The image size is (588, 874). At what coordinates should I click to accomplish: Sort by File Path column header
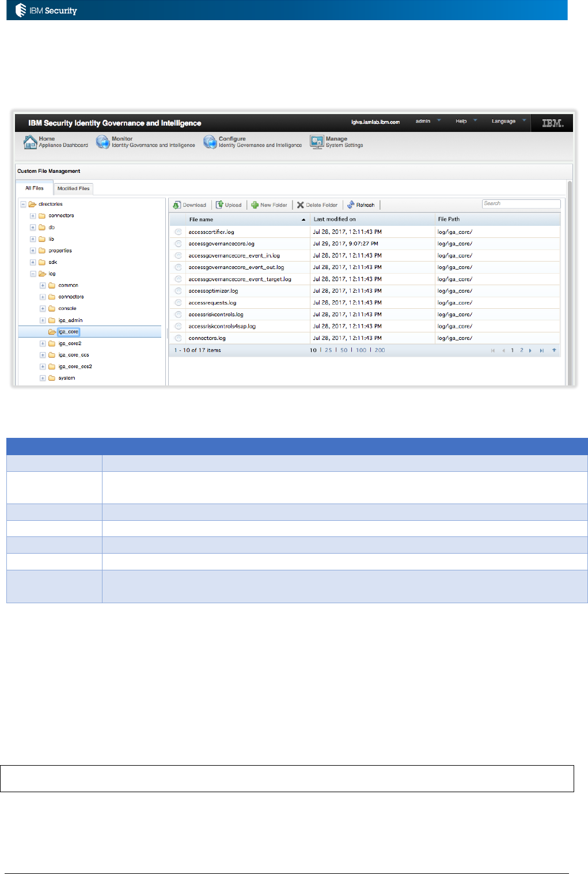click(x=498, y=219)
